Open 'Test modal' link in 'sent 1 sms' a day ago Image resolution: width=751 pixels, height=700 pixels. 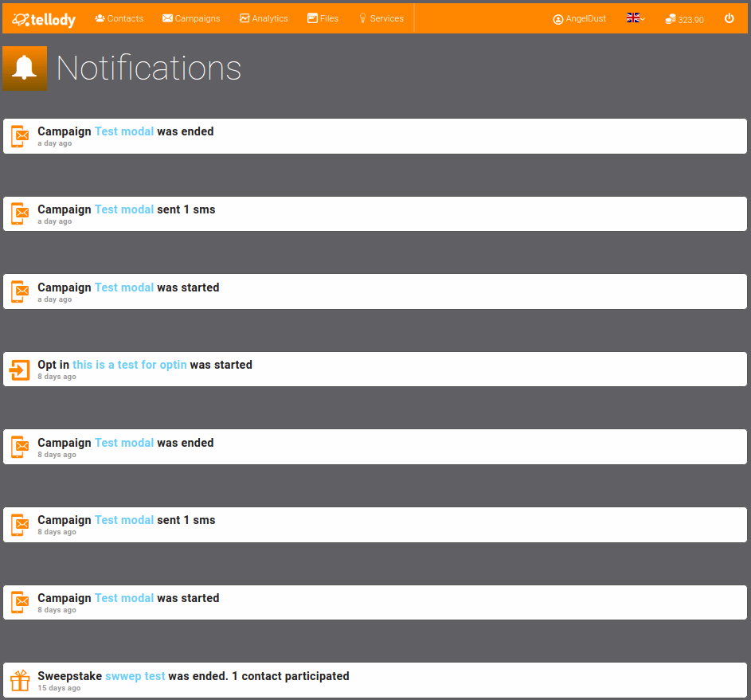click(x=124, y=209)
